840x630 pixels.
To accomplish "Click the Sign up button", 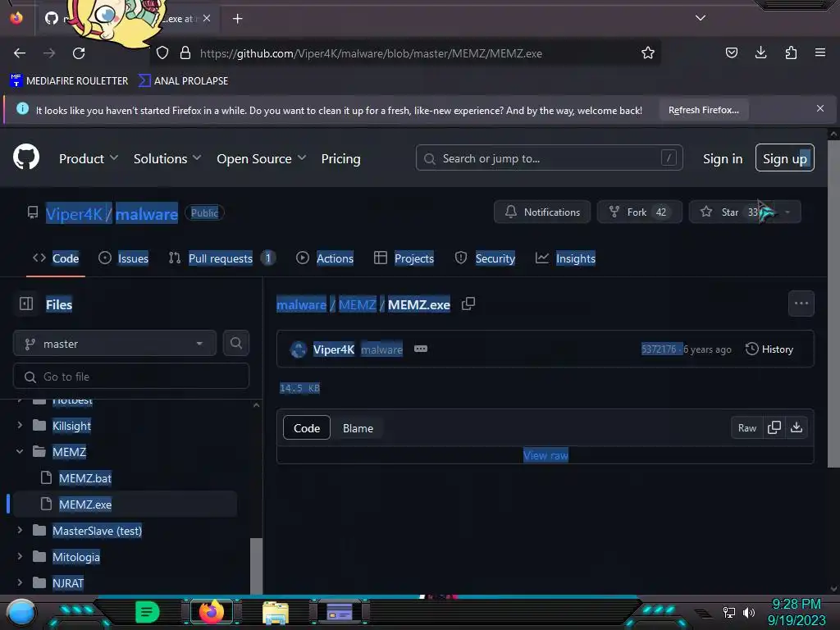I will coord(785,158).
